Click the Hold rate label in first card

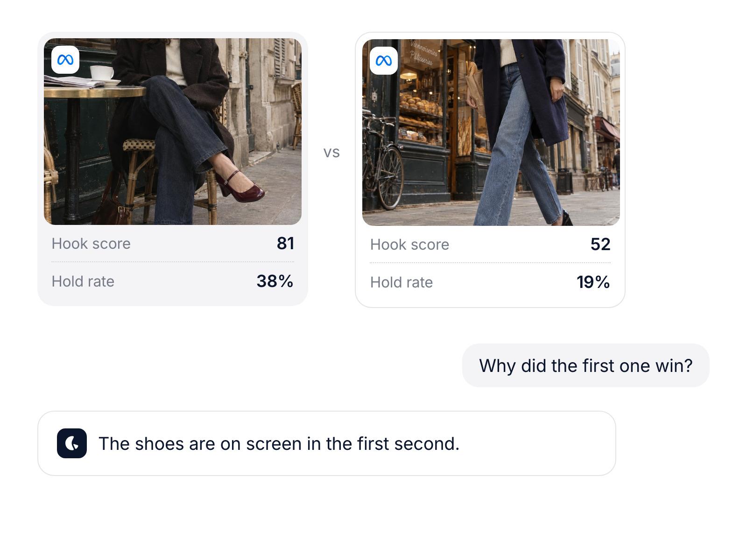(83, 281)
